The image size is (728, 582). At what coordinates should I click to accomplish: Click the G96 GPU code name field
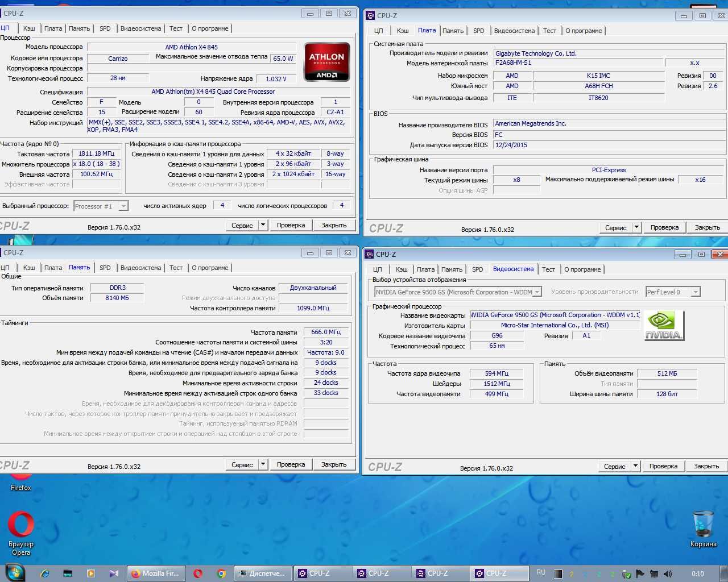pos(497,335)
